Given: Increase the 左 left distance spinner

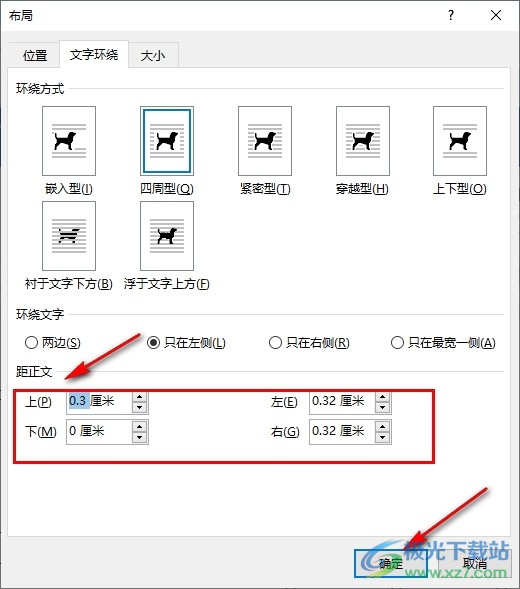Looking at the screenshot, I should coord(382,397).
